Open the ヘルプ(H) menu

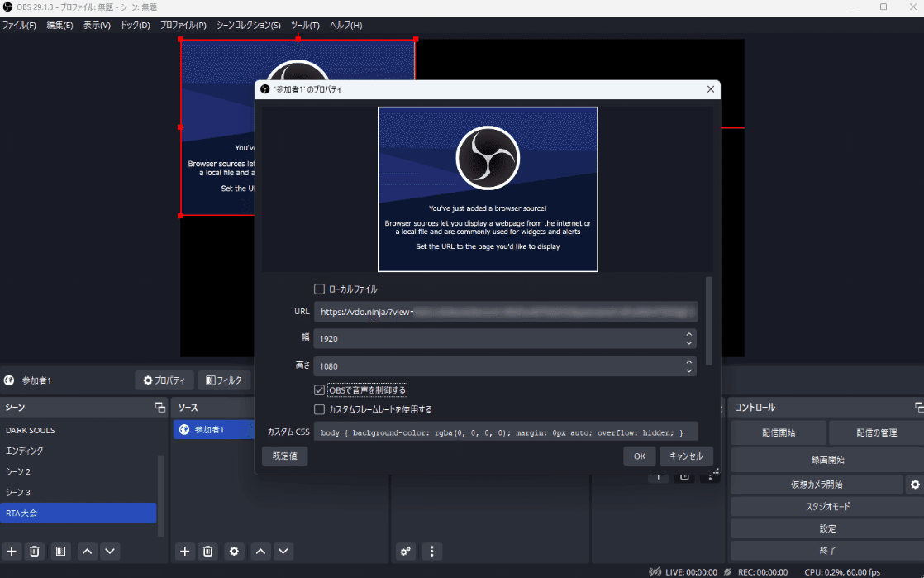pos(346,26)
